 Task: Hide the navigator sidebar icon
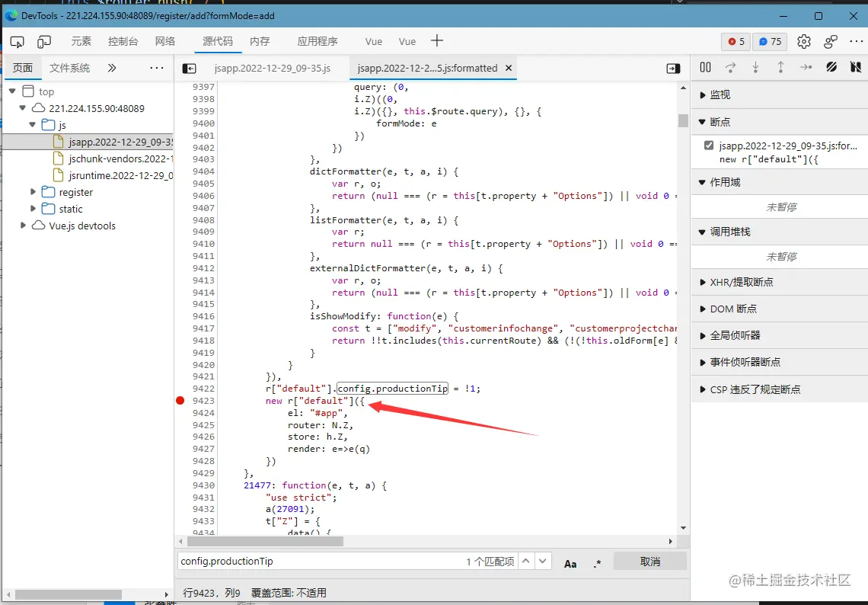tap(190, 68)
